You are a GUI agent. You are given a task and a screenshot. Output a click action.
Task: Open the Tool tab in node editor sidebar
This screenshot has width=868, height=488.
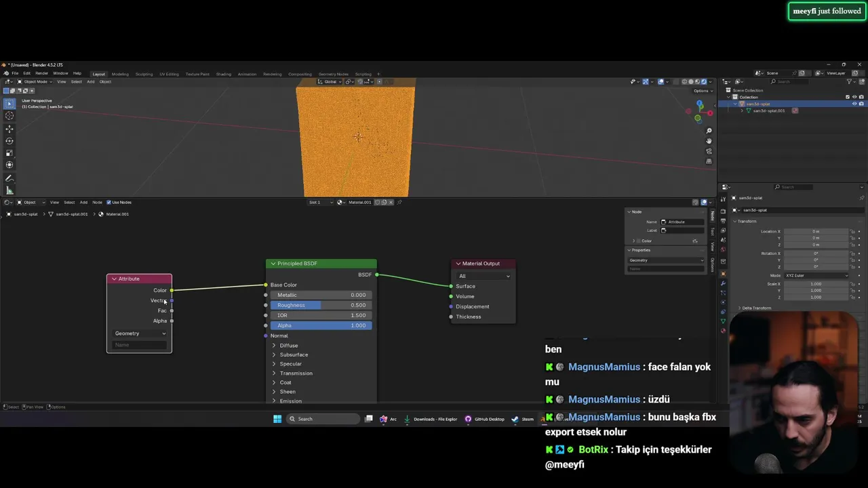pos(713,232)
